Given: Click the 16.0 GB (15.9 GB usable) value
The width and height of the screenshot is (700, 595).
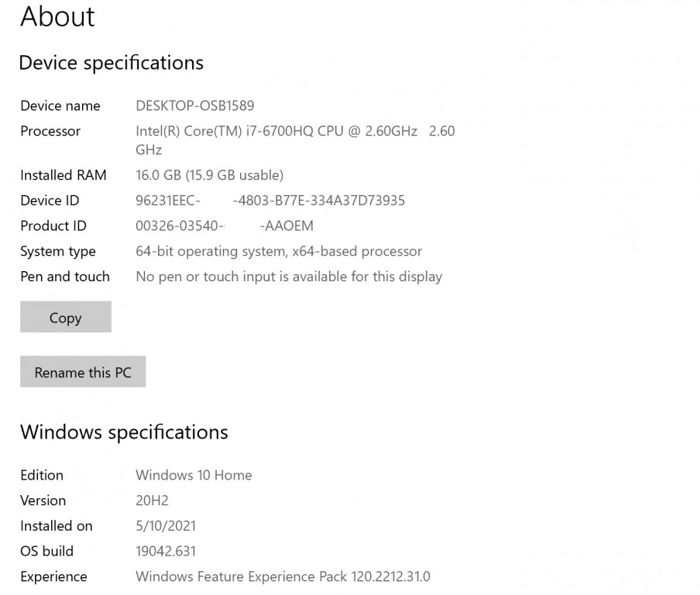Looking at the screenshot, I should point(209,175).
